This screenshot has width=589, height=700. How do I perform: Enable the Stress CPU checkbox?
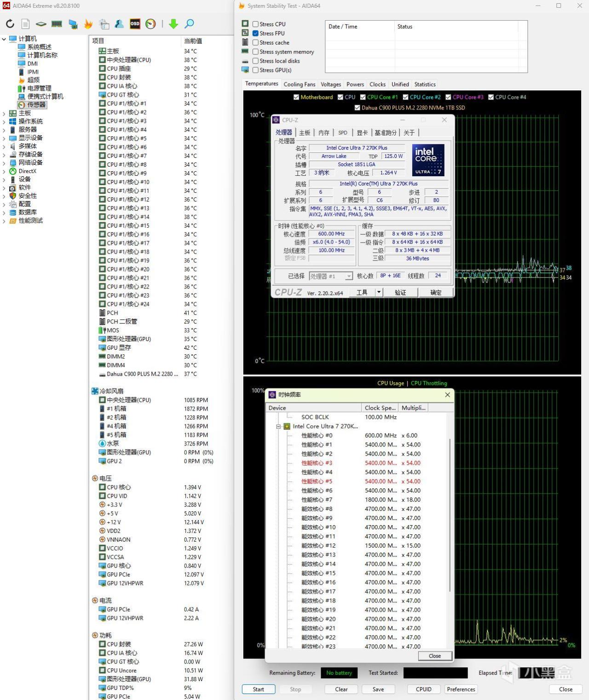pyautogui.click(x=255, y=24)
